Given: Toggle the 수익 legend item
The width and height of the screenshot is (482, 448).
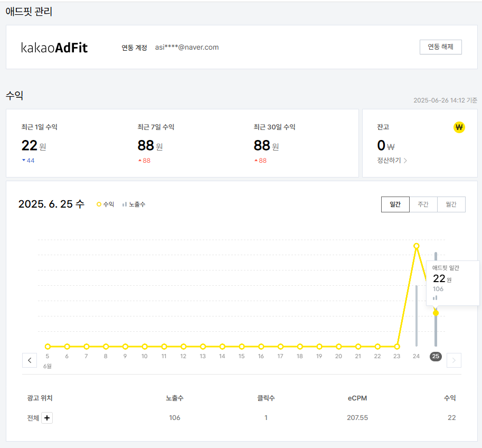Looking at the screenshot, I should 106,204.
